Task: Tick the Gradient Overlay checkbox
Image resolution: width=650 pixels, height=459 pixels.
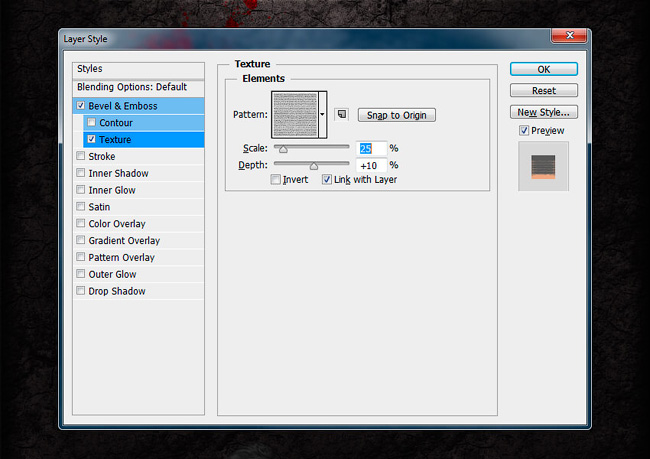Action: [x=80, y=240]
